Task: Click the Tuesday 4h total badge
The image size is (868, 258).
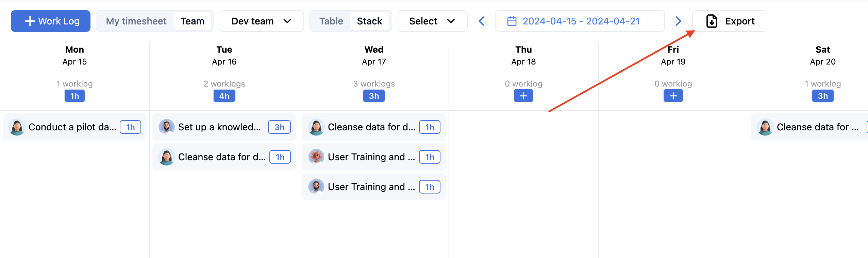Action: (224, 96)
